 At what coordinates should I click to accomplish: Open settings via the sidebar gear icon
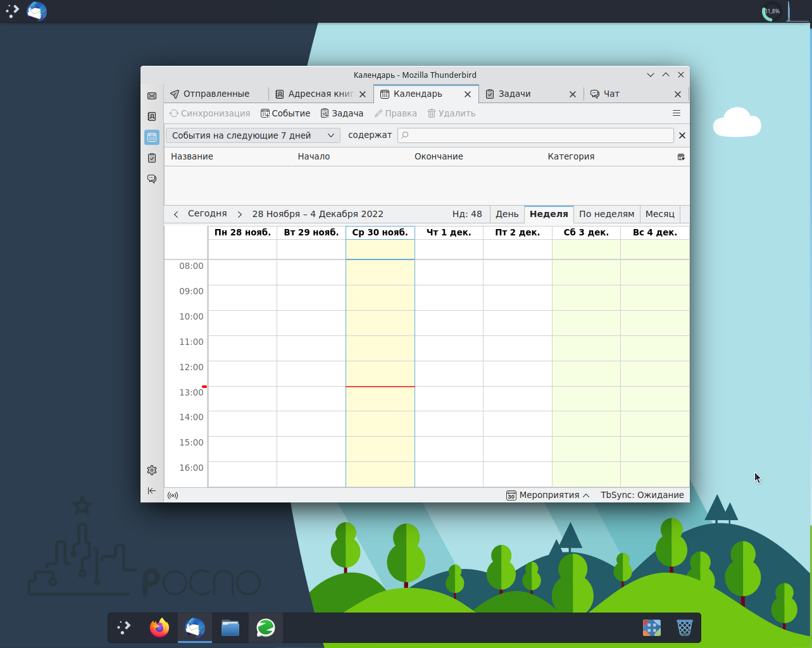tap(152, 470)
